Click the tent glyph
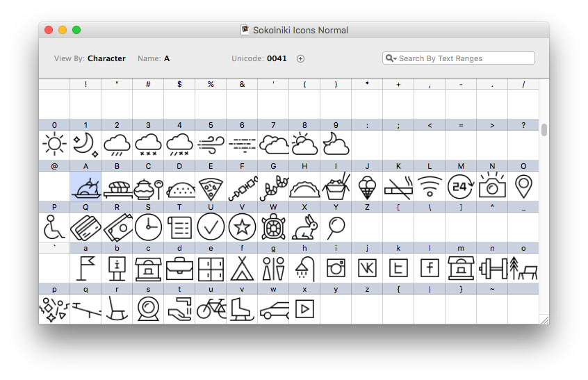 pos(242,267)
